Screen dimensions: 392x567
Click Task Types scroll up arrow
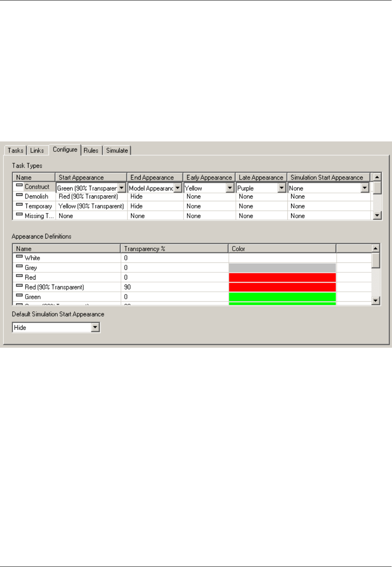pos(377,177)
